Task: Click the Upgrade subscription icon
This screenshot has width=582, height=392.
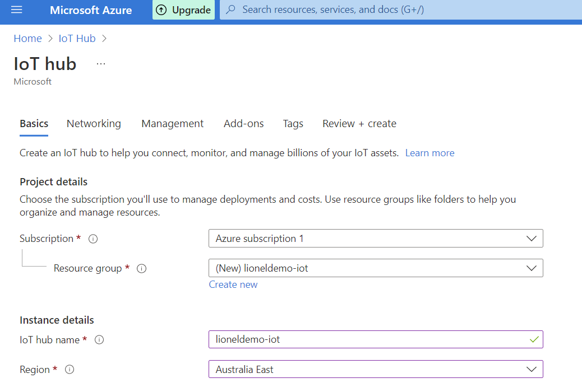Action: pyautogui.click(x=161, y=10)
